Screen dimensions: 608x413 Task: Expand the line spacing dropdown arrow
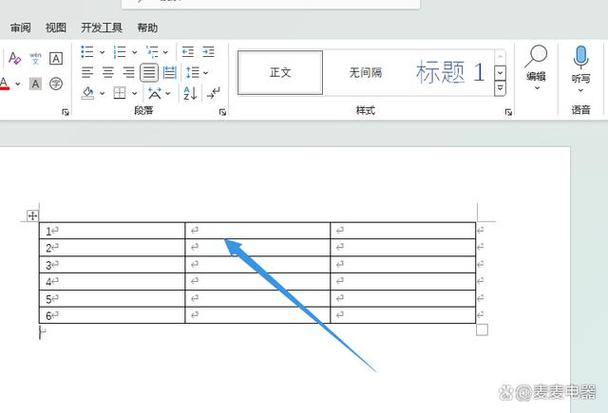(206, 73)
